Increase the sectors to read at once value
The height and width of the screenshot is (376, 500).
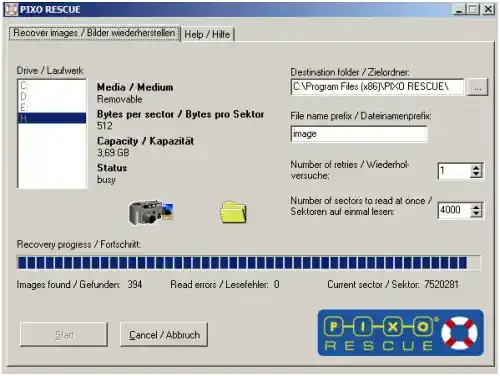pyautogui.click(x=476, y=207)
